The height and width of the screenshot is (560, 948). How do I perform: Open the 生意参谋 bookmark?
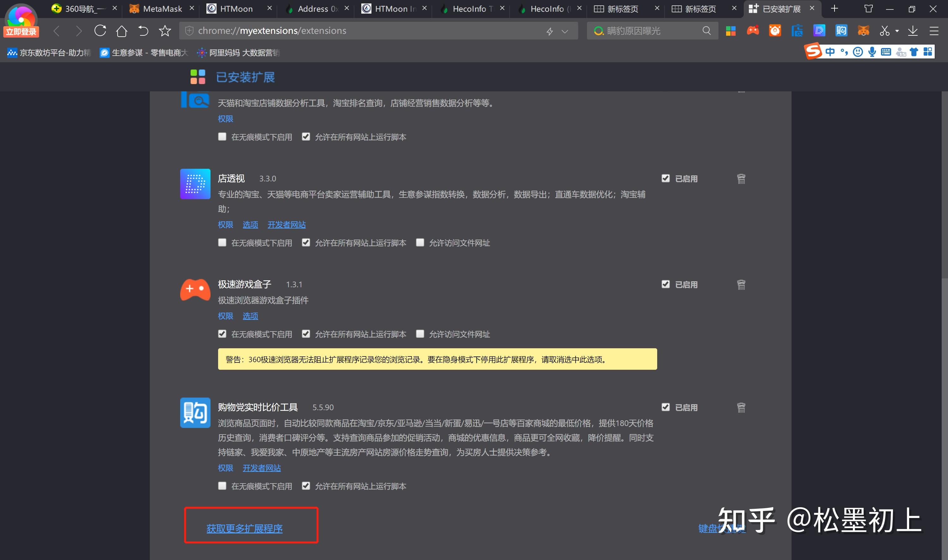[x=144, y=53]
